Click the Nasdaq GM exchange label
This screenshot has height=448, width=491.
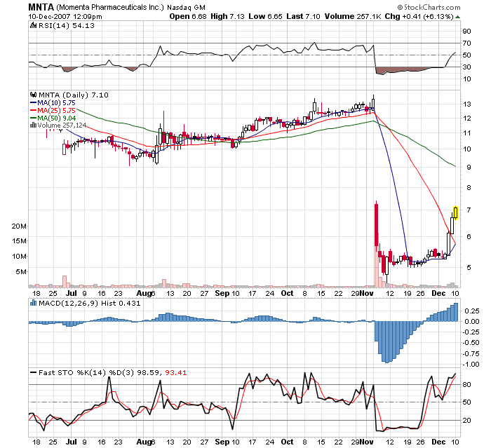[186, 8]
